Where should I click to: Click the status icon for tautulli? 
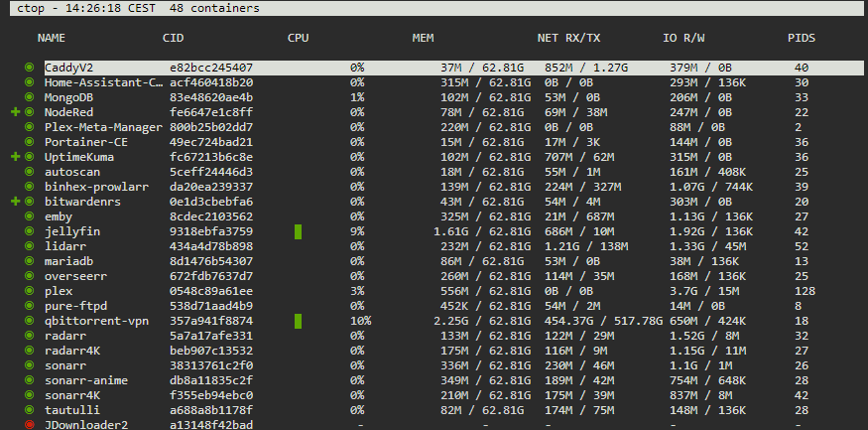(30, 410)
